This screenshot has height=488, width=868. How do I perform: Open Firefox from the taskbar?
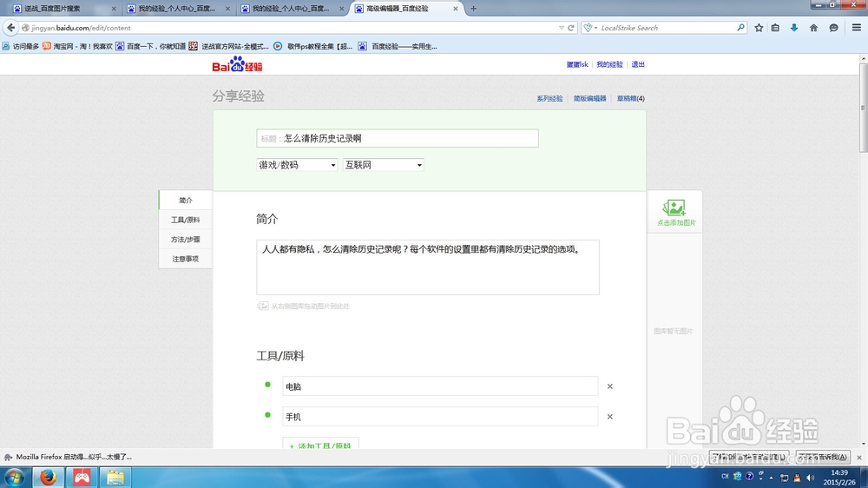pyautogui.click(x=48, y=477)
